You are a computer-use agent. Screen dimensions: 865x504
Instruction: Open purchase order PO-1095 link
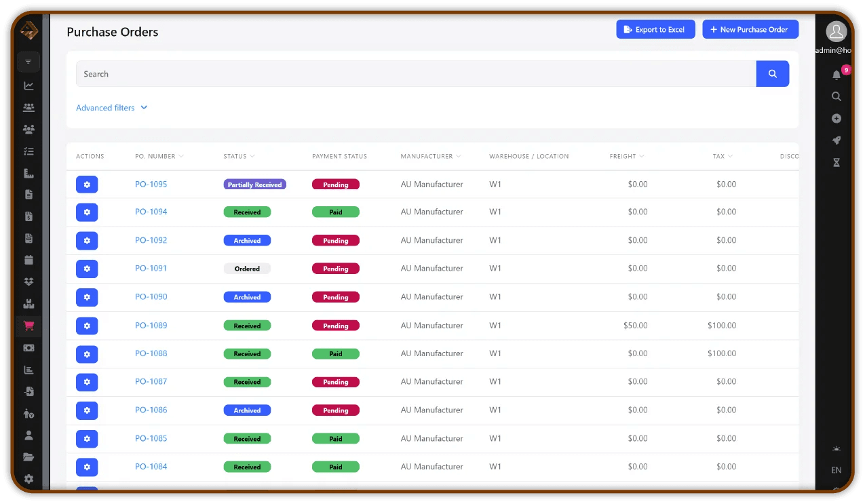pos(151,185)
